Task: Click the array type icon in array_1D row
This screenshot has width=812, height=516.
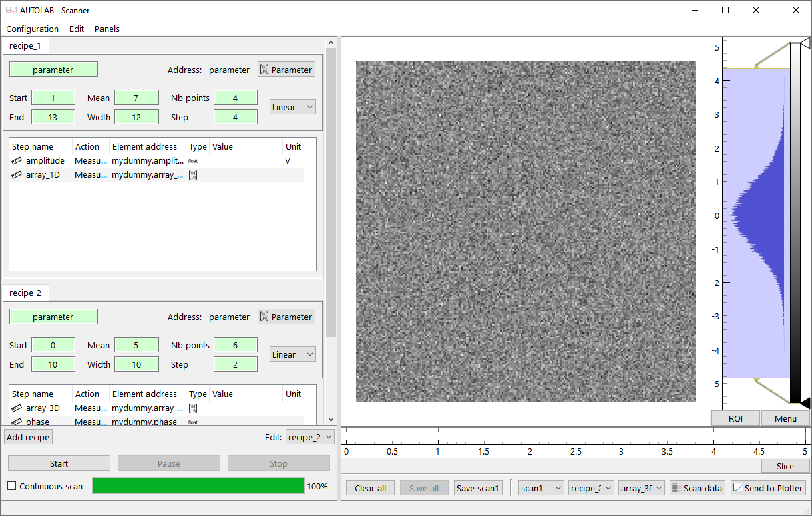Action: click(x=193, y=175)
